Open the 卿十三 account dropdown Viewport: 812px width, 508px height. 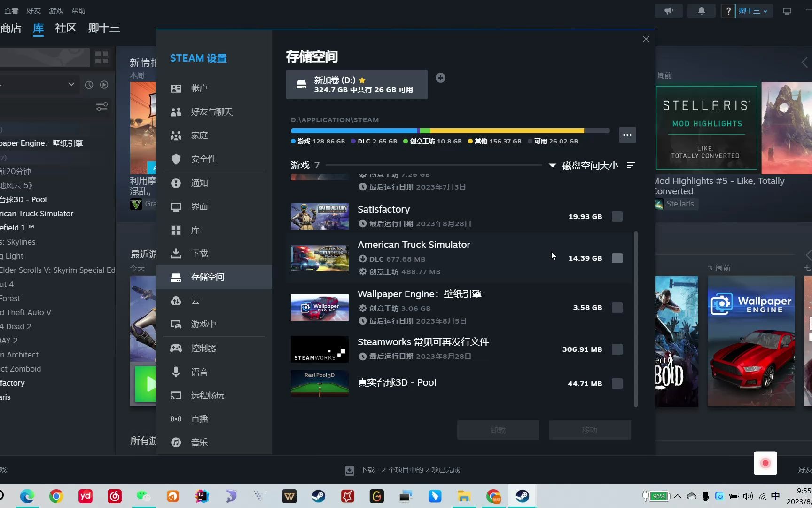coord(753,11)
